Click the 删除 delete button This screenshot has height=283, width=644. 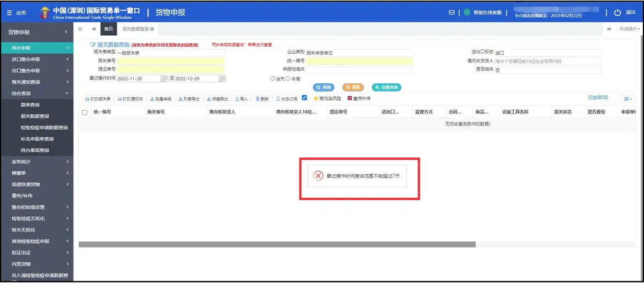coord(262,99)
